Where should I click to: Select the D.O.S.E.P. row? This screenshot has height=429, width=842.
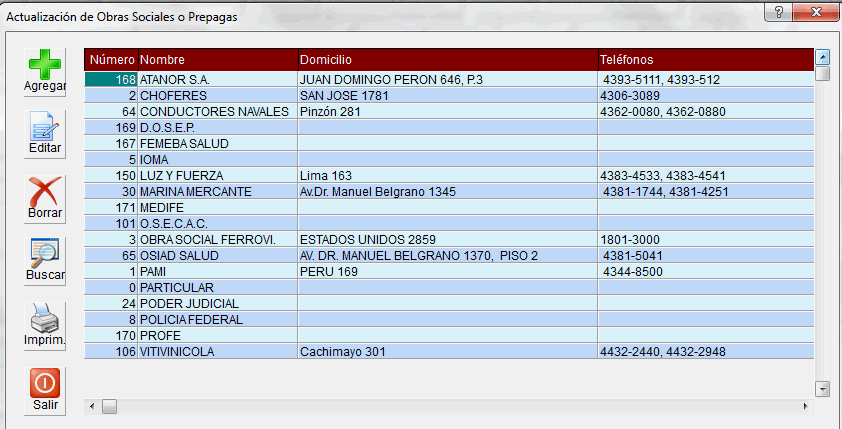(449, 128)
